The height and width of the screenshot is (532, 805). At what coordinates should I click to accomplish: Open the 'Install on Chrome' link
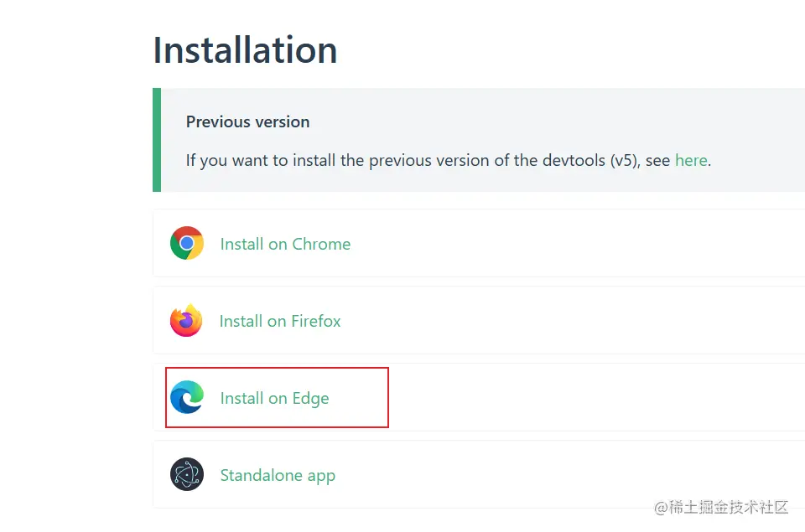(x=285, y=244)
